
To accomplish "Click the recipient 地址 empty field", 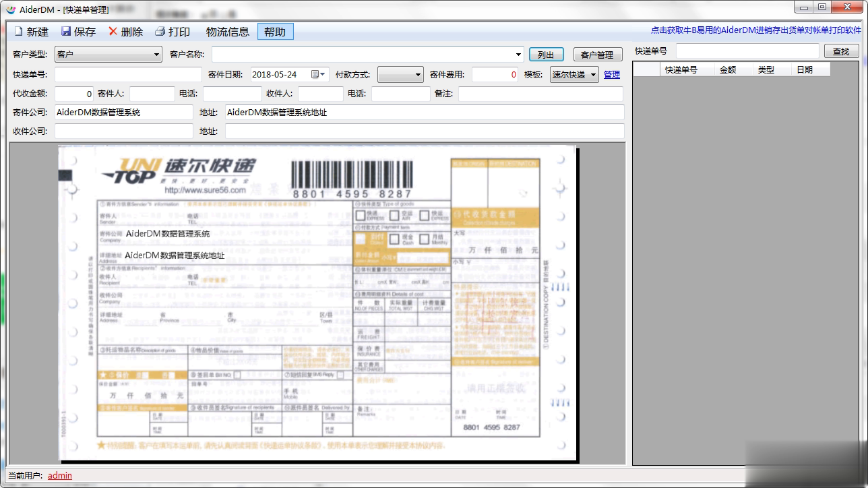I will coord(425,131).
